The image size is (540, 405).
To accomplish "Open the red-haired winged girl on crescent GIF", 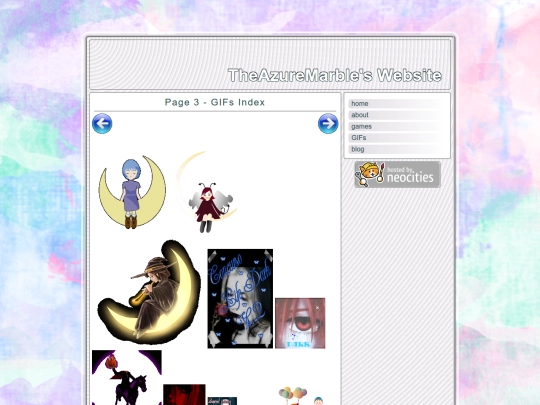I will pyautogui.click(x=206, y=192).
